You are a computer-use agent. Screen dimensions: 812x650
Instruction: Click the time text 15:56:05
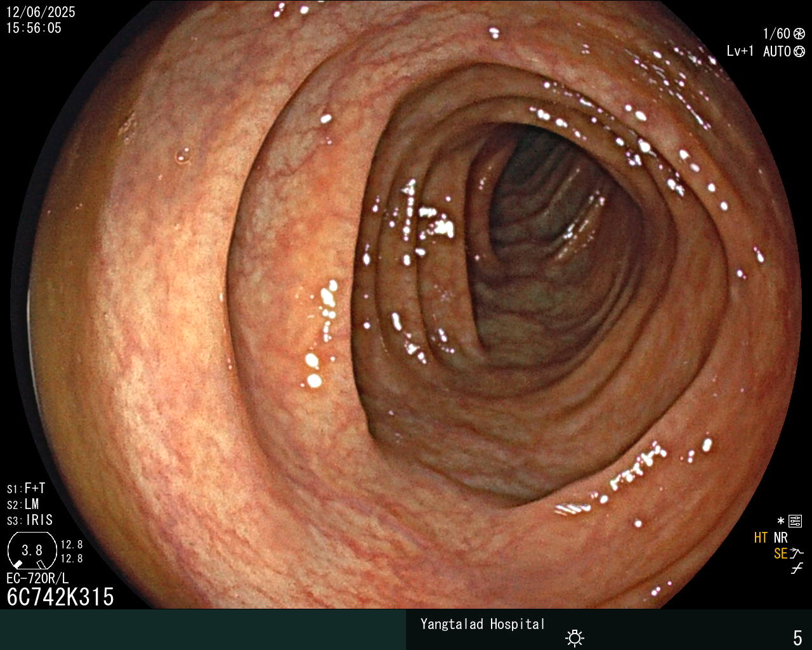tap(34, 28)
